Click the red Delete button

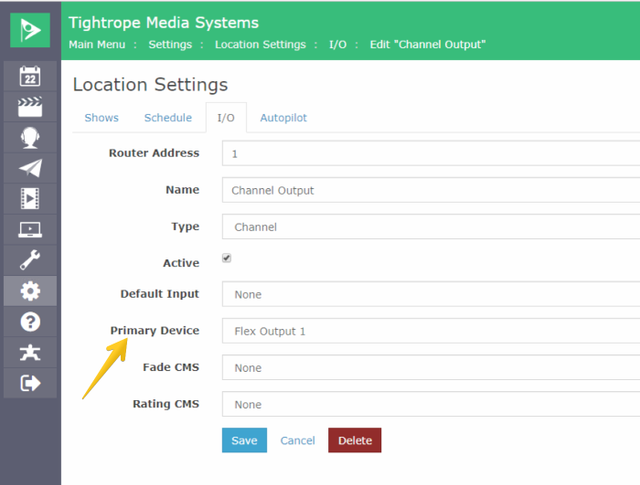point(355,440)
